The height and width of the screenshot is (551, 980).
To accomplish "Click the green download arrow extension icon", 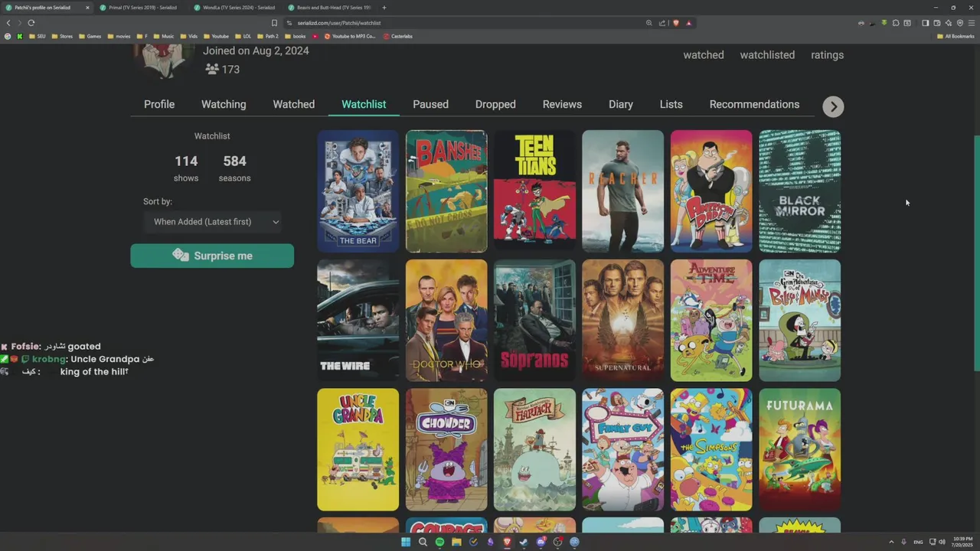I will [x=884, y=23].
